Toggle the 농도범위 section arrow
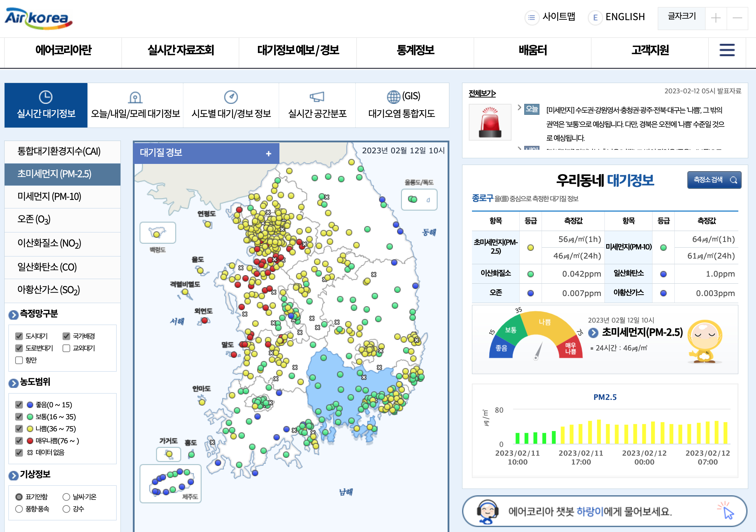The image size is (756, 532). click(x=13, y=383)
